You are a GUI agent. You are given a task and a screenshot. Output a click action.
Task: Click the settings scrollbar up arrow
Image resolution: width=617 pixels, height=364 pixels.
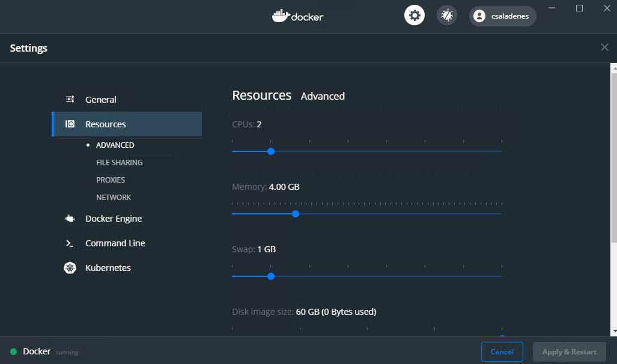tap(614, 68)
